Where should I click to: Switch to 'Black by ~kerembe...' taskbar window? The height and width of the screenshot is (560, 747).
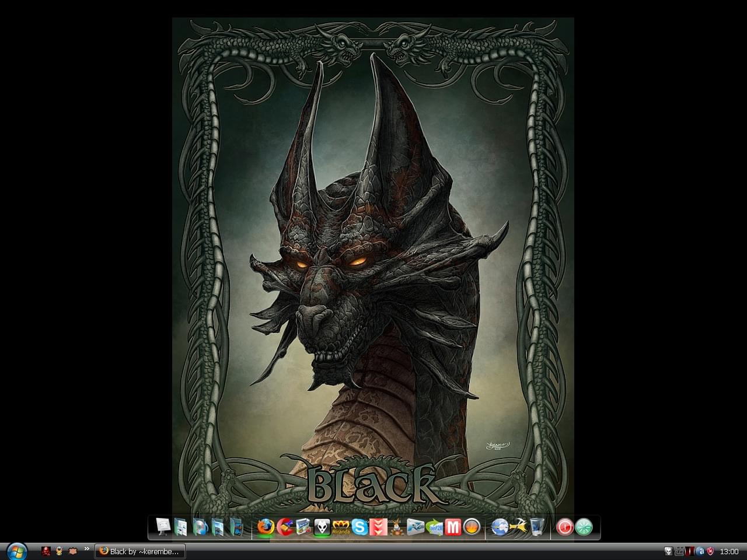coord(140,551)
